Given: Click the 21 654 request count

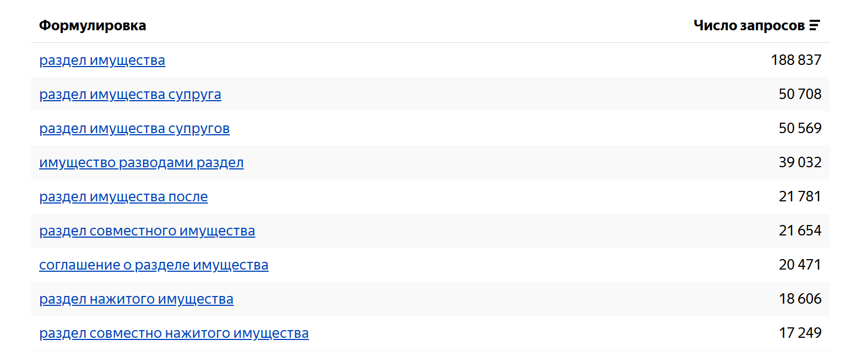Looking at the screenshot, I should click(x=800, y=231).
